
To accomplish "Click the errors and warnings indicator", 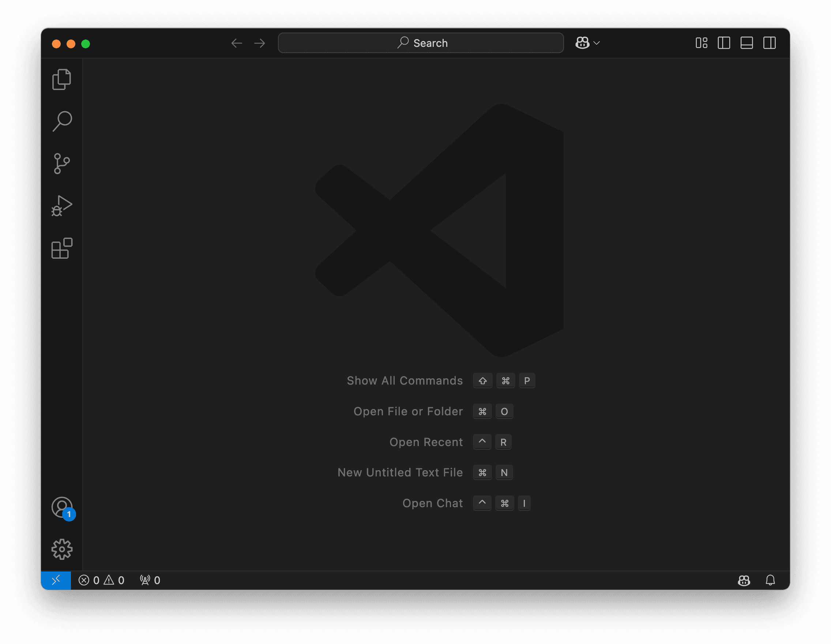I will [x=102, y=580].
